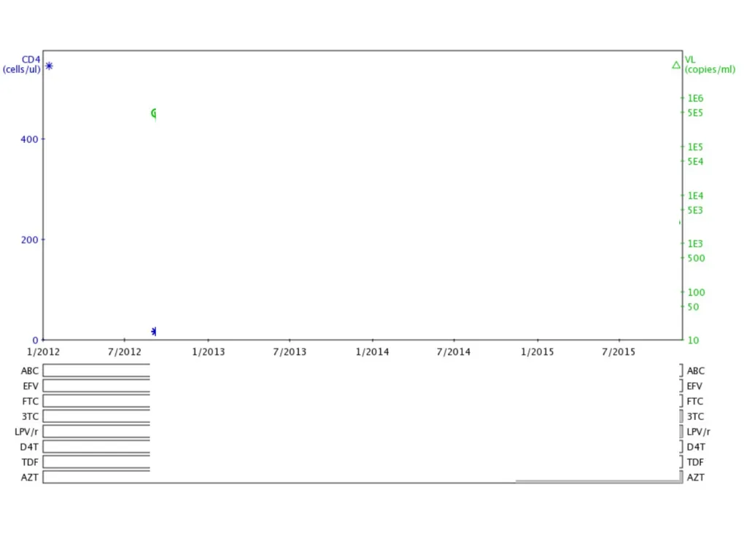This screenshot has width=747, height=560.
Task: Click the 1/2014 date label
Action: tap(373, 352)
